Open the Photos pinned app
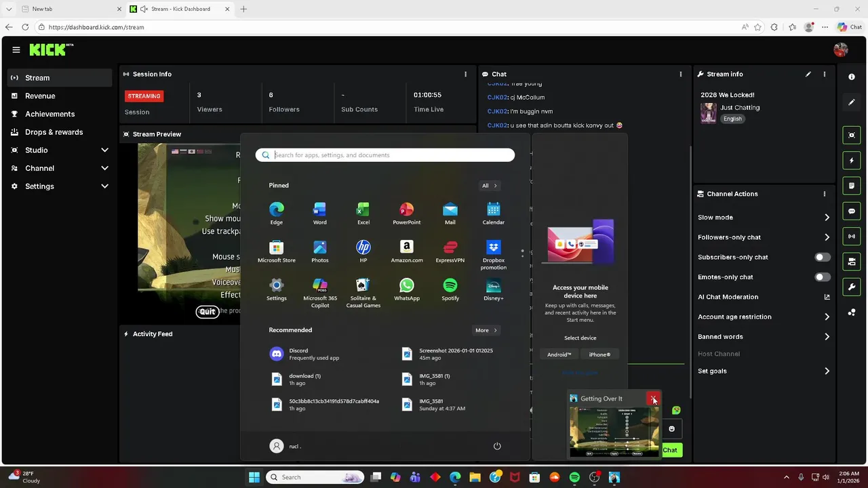This screenshot has height=488, width=868. click(x=319, y=251)
